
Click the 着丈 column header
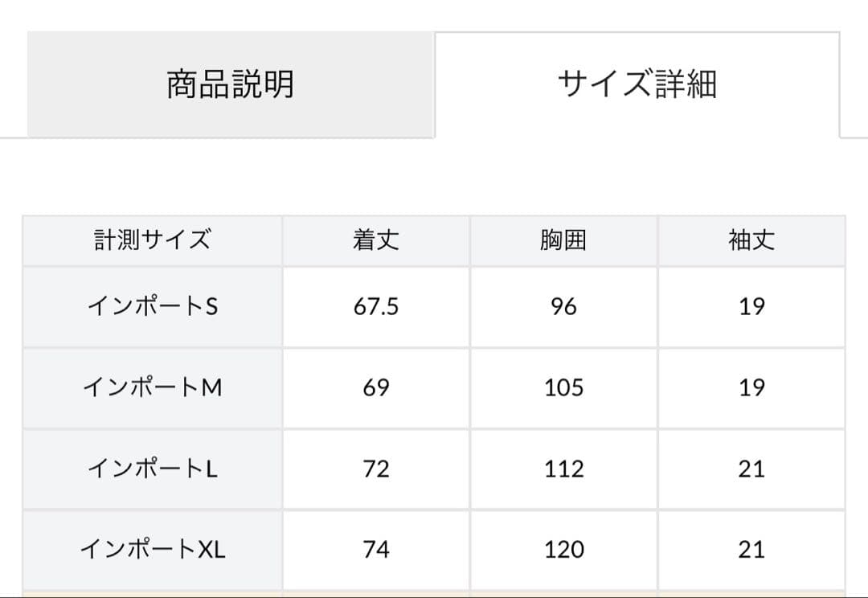[x=375, y=240]
